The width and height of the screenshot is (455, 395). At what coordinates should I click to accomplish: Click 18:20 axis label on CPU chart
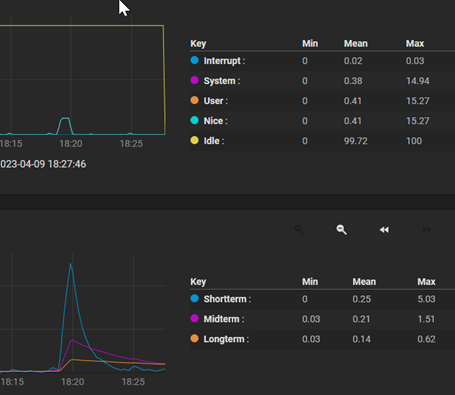71,144
